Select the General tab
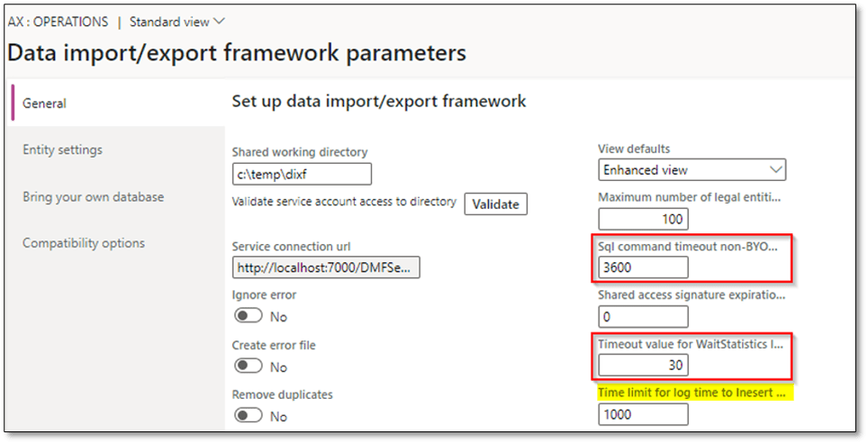This screenshot has height=444, width=868. 44,104
